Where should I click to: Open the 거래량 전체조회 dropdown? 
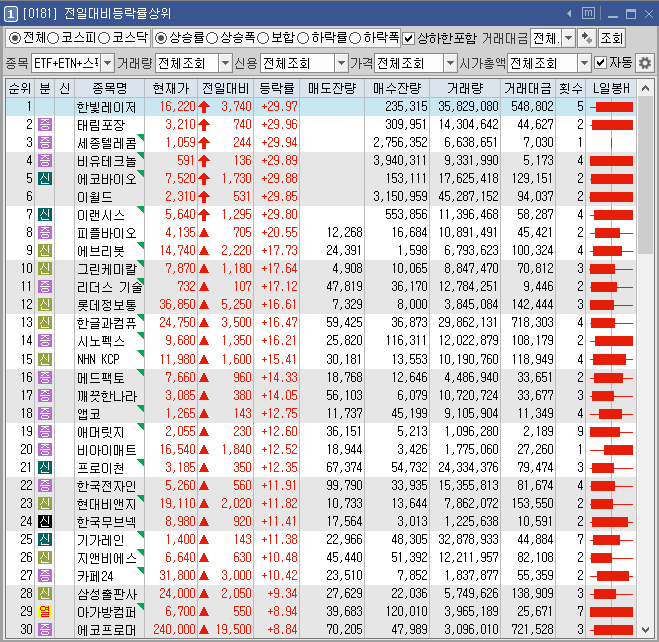click(x=226, y=63)
